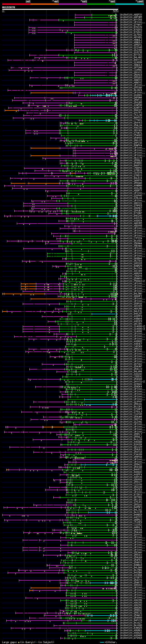Select the UniRef100_B7UD03 label
The image size is (146, 644).
[x=131, y=30]
